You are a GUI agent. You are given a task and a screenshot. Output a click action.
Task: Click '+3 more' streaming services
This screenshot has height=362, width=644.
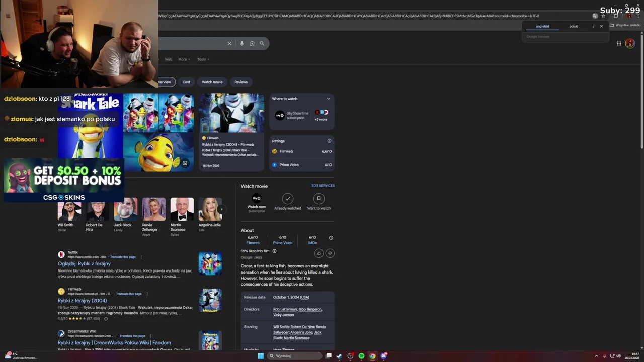pos(321,115)
